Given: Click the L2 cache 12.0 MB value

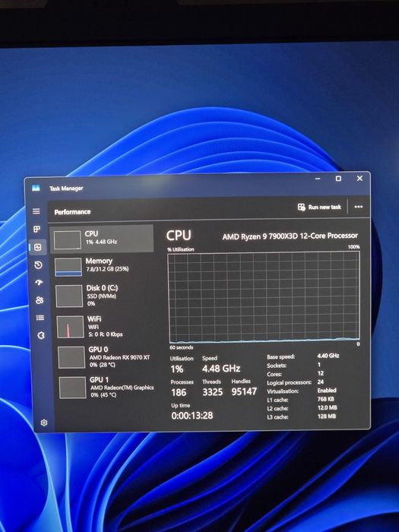Looking at the screenshot, I should click(x=327, y=407).
